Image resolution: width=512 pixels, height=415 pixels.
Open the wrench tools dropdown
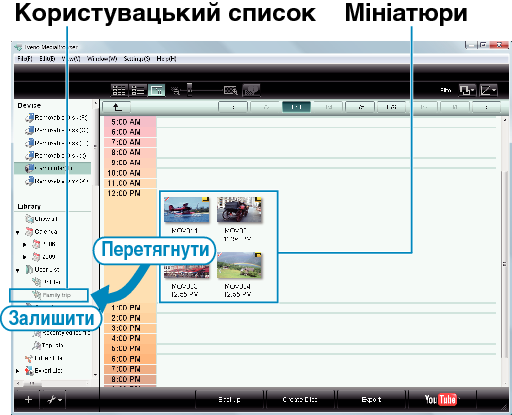pyautogui.click(x=54, y=399)
